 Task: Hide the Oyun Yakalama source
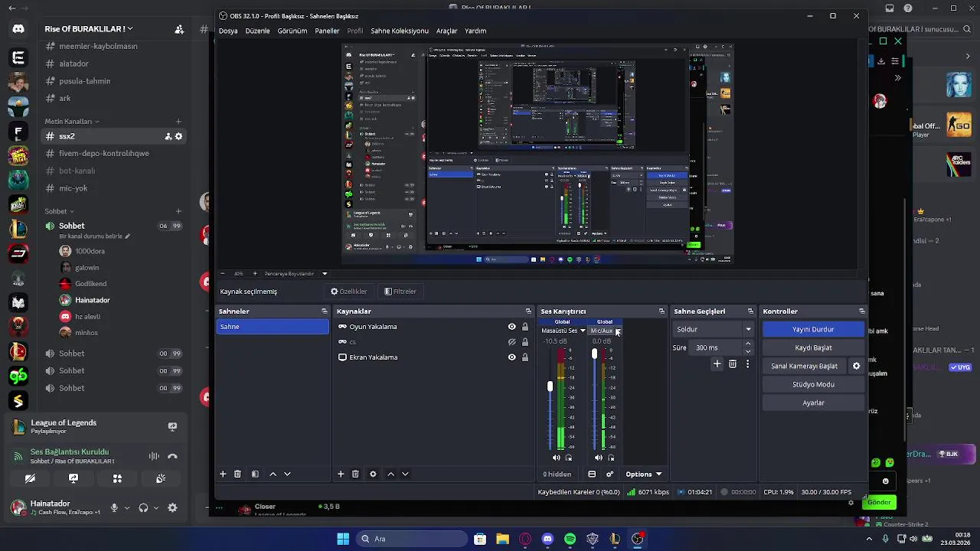point(511,327)
